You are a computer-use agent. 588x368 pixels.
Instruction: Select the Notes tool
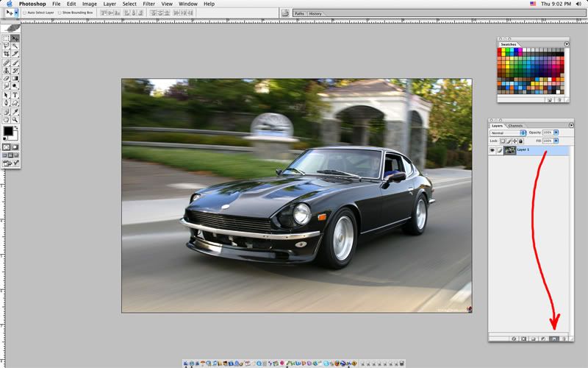(x=7, y=112)
